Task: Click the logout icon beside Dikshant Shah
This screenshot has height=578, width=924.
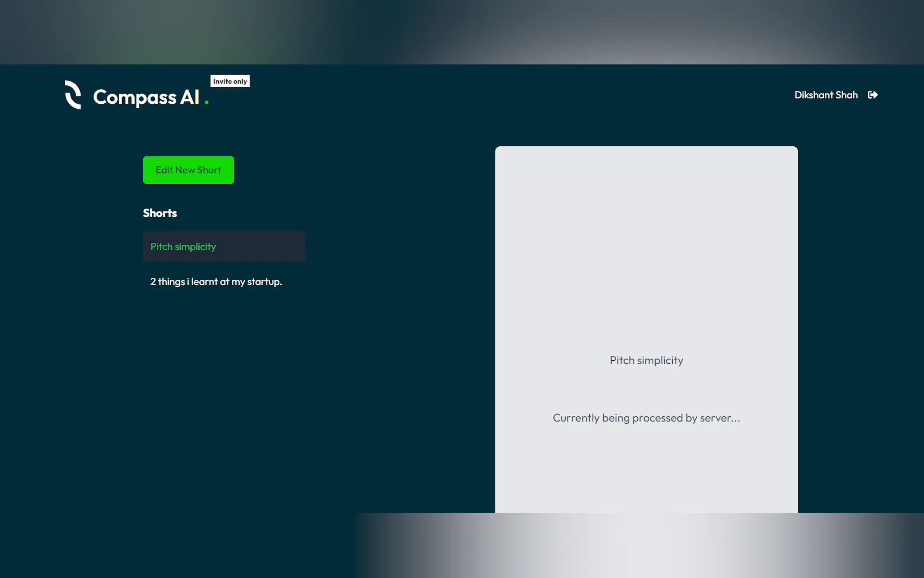Action: tap(872, 95)
